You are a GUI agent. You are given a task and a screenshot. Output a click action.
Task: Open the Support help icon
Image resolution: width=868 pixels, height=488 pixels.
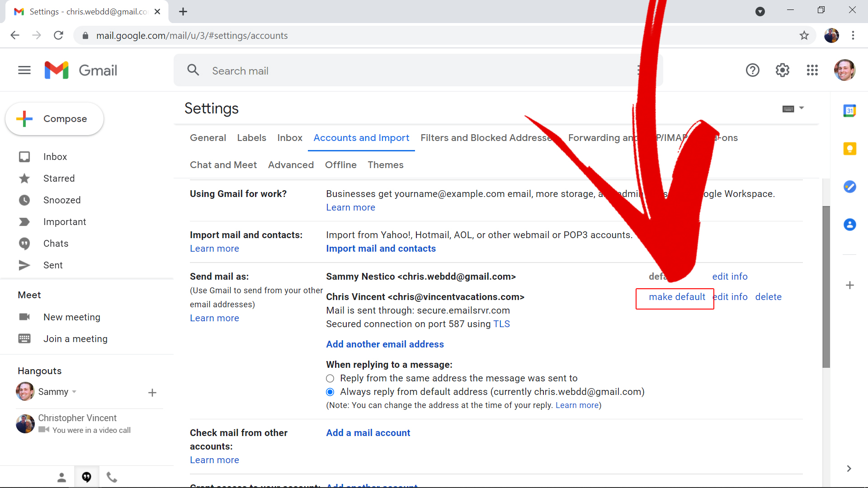click(753, 70)
